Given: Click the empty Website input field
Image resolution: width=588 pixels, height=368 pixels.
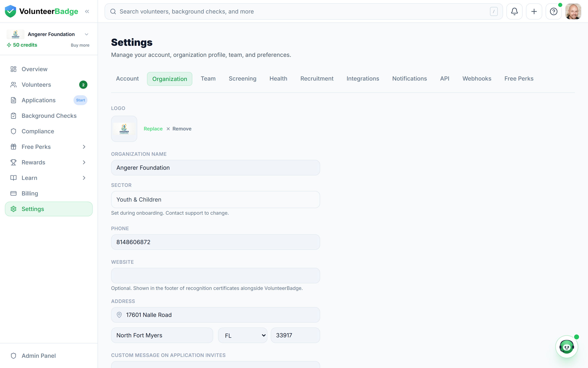Looking at the screenshot, I should pos(216,276).
